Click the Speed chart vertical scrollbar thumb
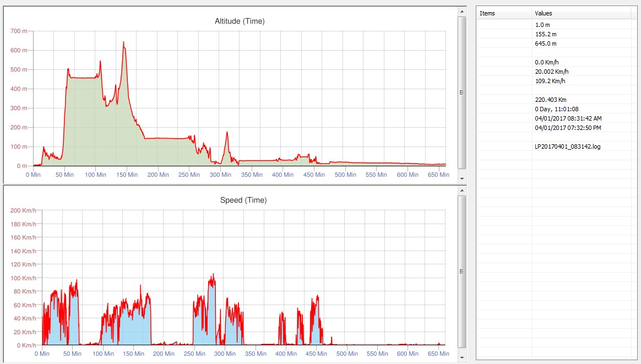 coord(461,271)
